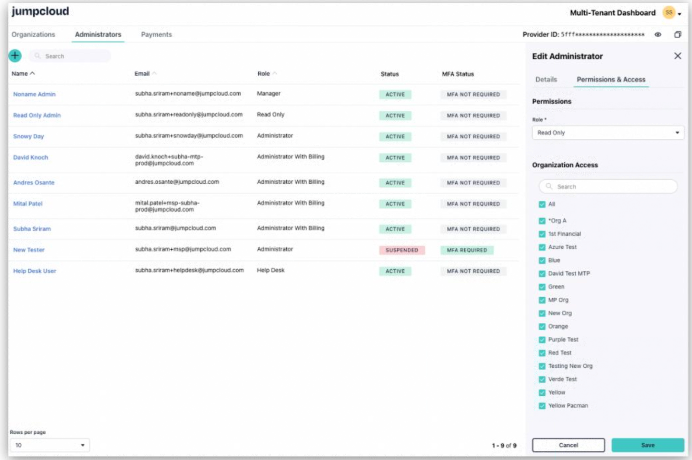Switch to the Organizations tab
The height and width of the screenshot is (460, 692).
coord(33,35)
